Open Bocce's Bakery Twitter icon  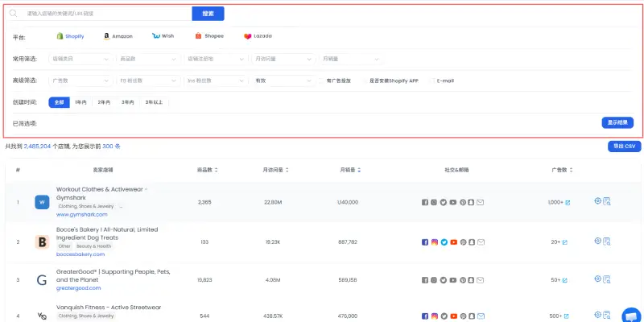[x=444, y=242]
